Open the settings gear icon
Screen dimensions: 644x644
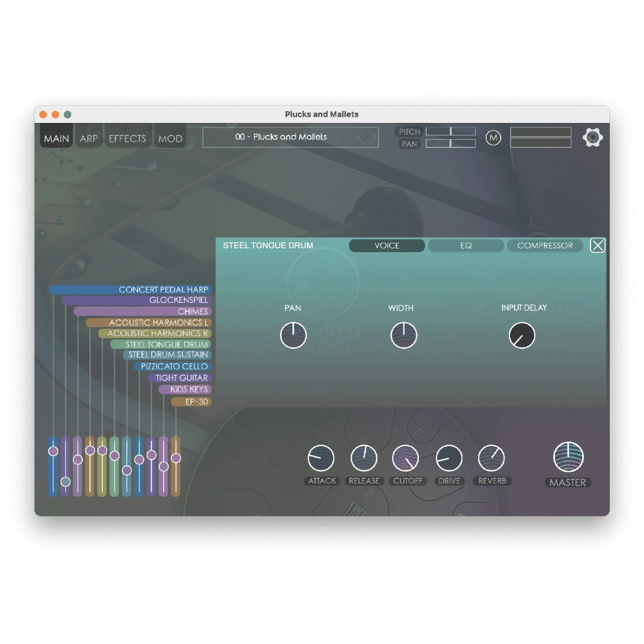pyautogui.click(x=592, y=138)
